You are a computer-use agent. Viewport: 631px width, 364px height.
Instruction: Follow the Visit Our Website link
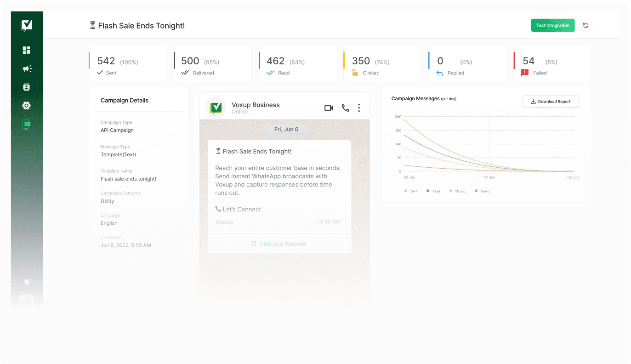coord(279,244)
